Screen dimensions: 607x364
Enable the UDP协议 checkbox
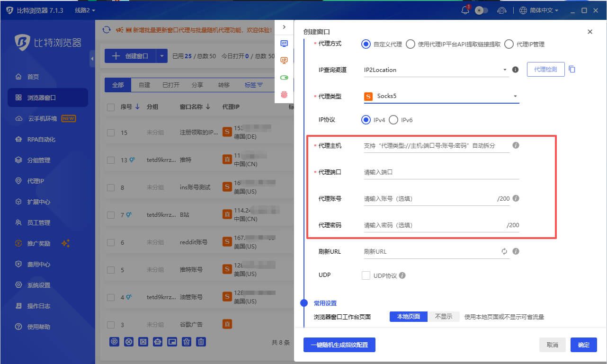(366, 275)
